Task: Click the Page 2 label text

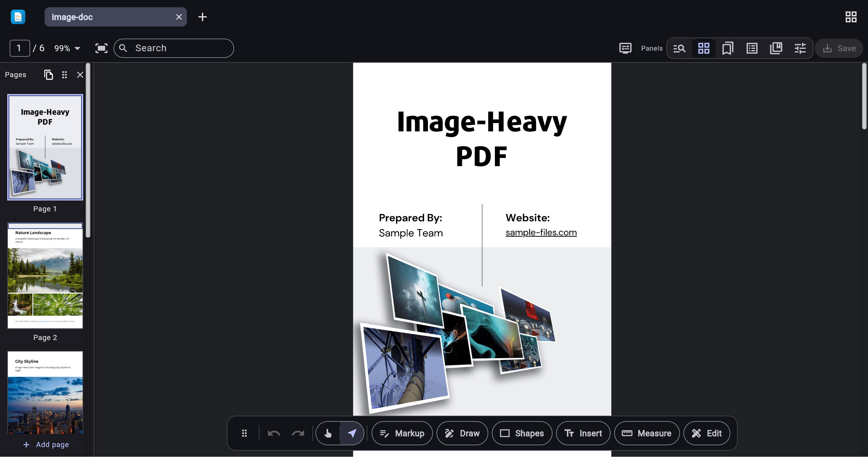Action: coord(45,338)
